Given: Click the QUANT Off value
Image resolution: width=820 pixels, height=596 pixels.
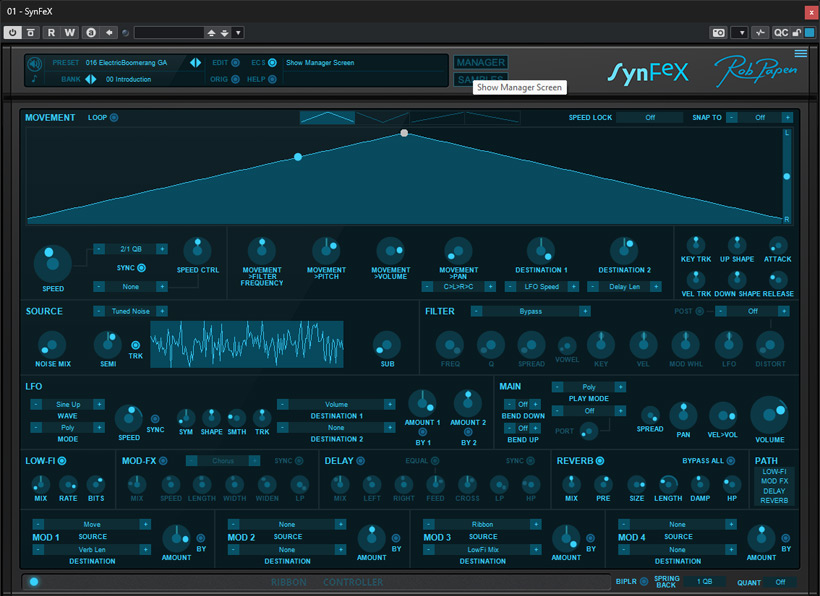Looking at the screenshot, I should [x=780, y=582].
